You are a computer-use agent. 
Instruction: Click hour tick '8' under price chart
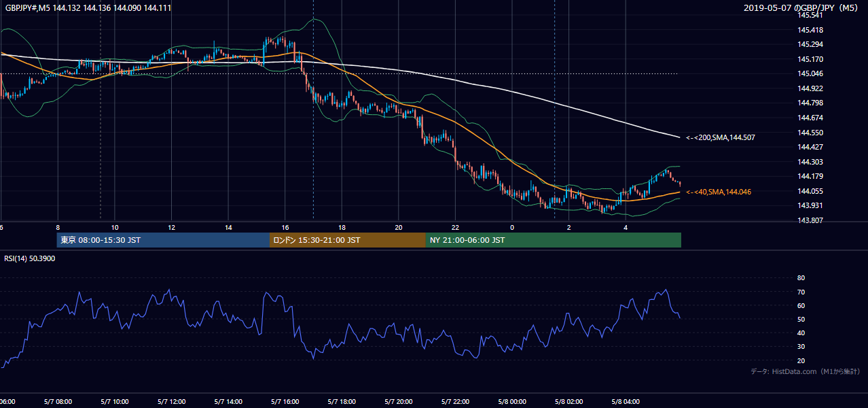[58, 227]
